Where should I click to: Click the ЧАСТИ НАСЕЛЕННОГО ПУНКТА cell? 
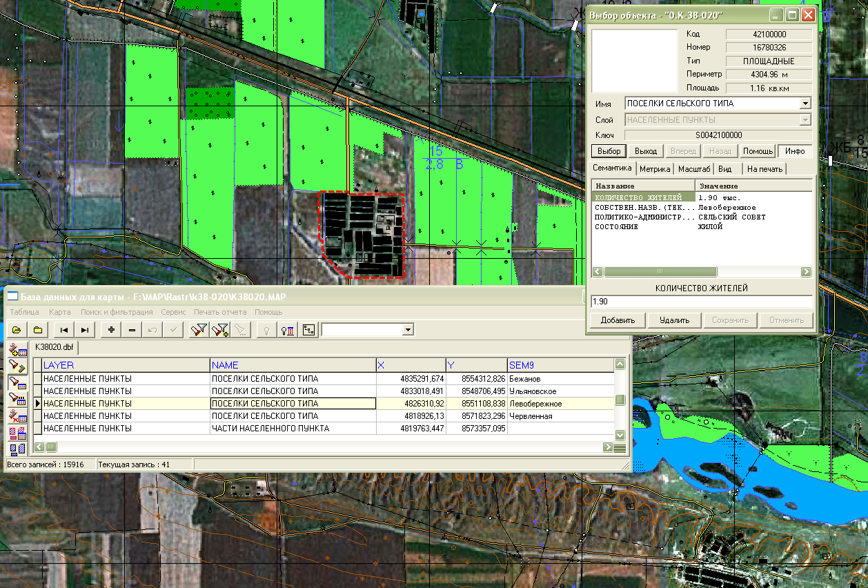click(293, 429)
